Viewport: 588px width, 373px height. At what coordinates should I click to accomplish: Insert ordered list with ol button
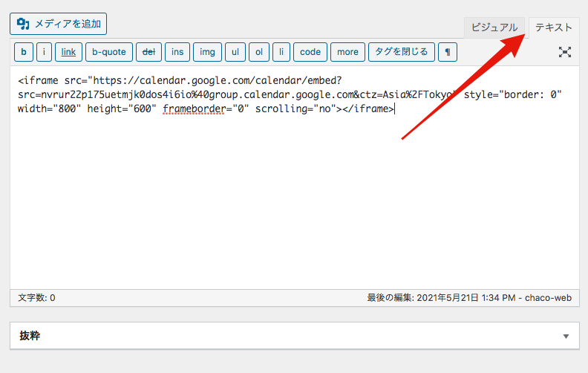tap(259, 52)
